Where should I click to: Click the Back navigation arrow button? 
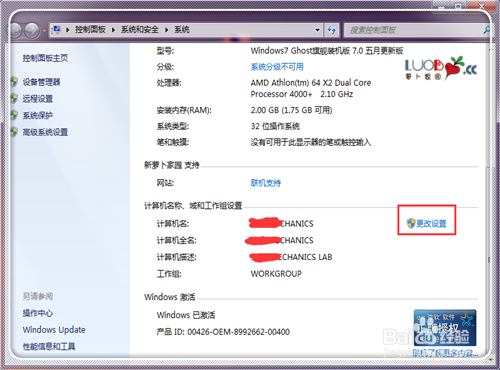pyautogui.click(x=15, y=31)
